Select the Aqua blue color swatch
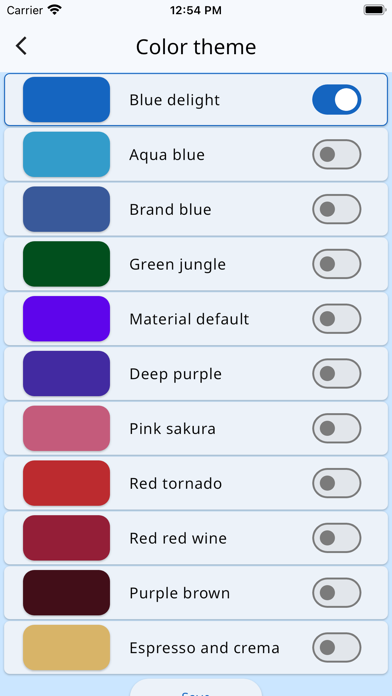Screen dimensions: 392x696 tap(67, 154)
